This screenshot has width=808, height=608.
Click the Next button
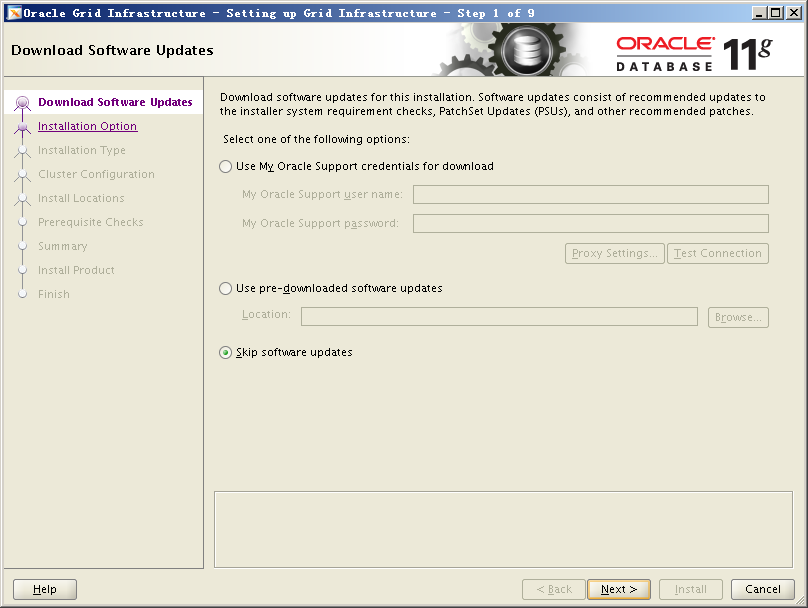click(x=619, y=589)
